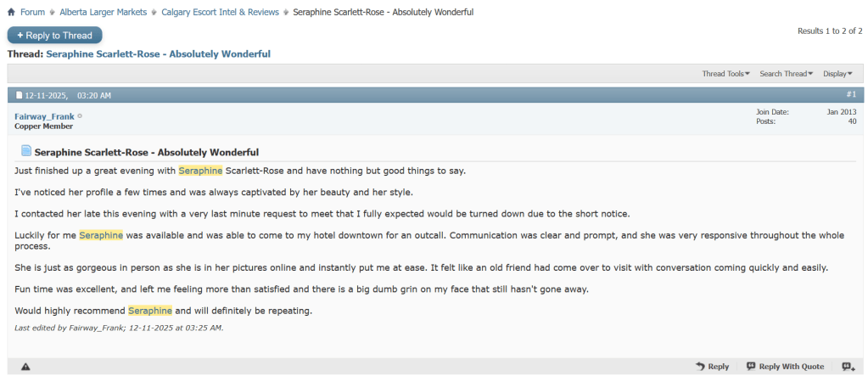Click the multi-quote icon at post bottom
The width and height of the screenshot is (868, 376).
click(x=848, y=367)
